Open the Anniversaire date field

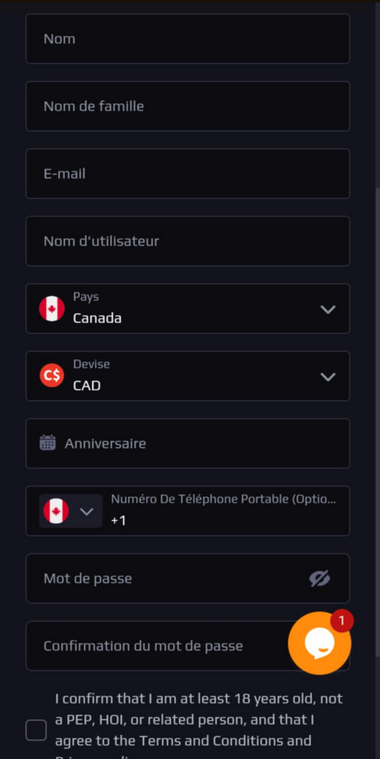pyautogui.click(x=188, y=443)
